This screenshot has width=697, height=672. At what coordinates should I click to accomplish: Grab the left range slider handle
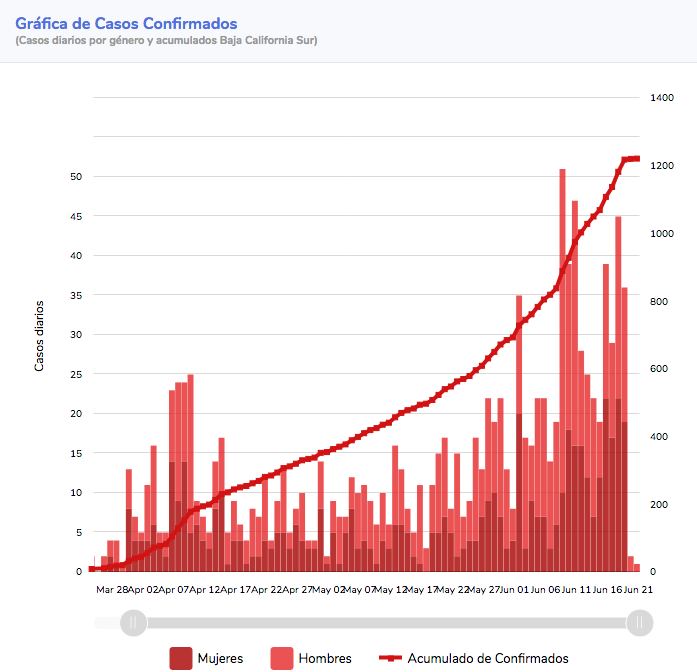(133, 623)
